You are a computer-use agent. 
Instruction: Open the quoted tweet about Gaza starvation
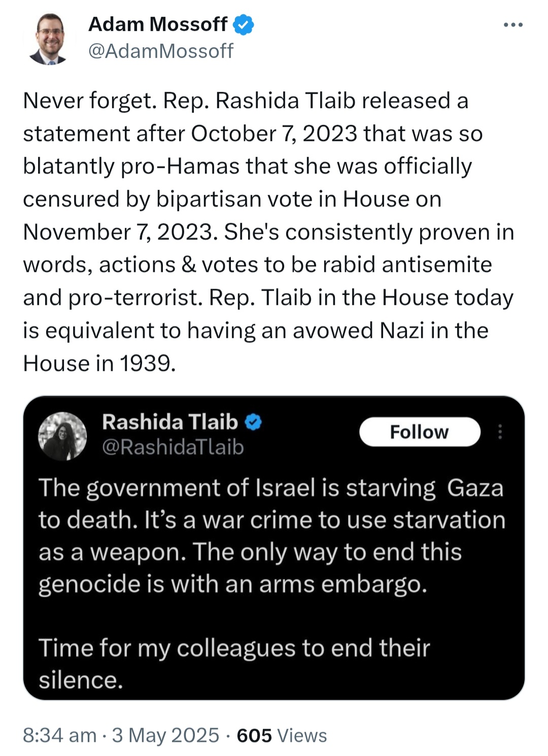pos(274,548)
